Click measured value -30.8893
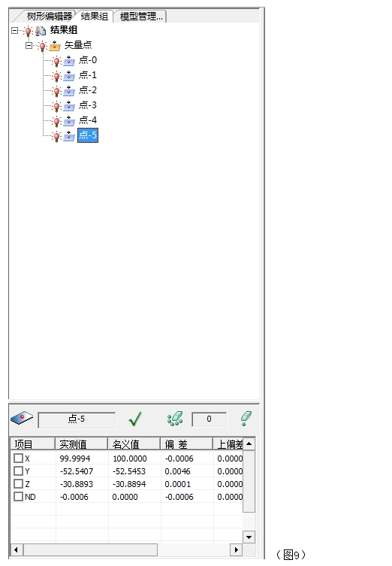 pyautogui.click(x=77, y=484)
